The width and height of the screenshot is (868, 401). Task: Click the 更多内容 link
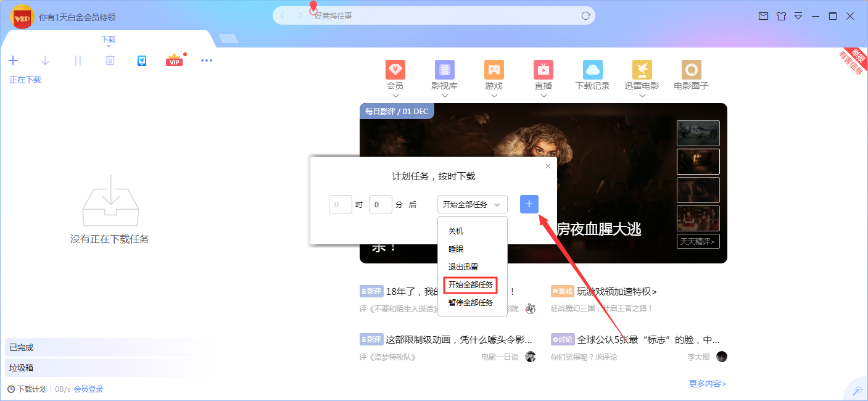point(708,383)
